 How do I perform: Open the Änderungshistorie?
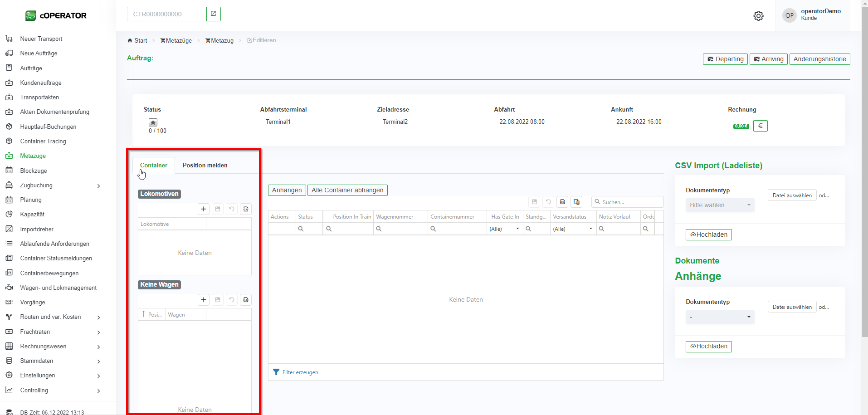pos(819,59)
